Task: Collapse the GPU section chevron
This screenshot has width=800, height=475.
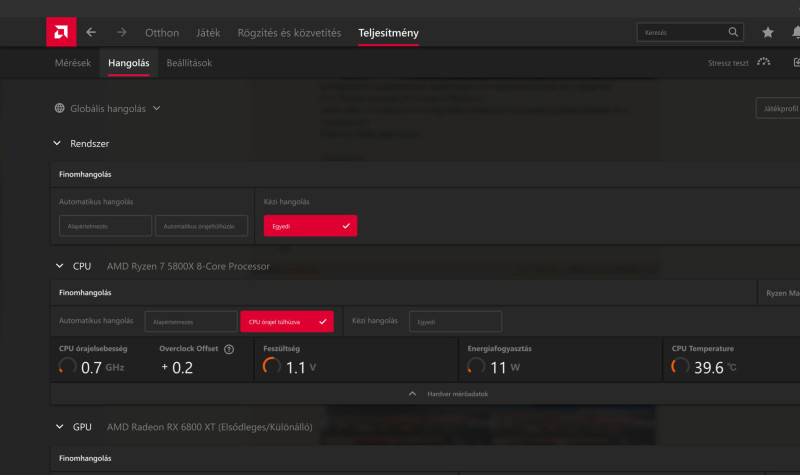Action: pos(60,427)
